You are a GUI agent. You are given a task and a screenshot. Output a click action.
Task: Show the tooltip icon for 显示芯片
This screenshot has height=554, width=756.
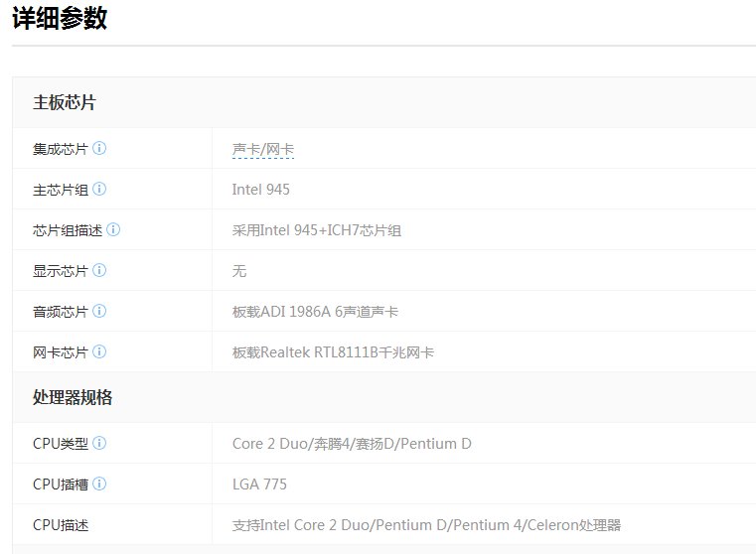click(x=99, y=271)
